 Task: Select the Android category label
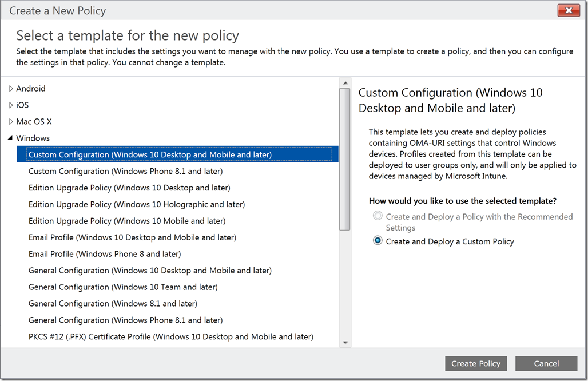tap(31, 89)
